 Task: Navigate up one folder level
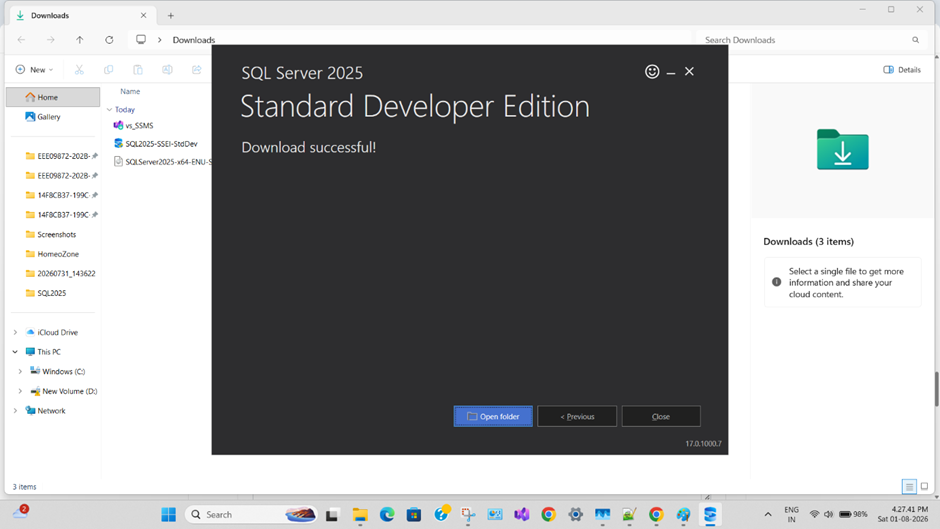tap(80, 40)
